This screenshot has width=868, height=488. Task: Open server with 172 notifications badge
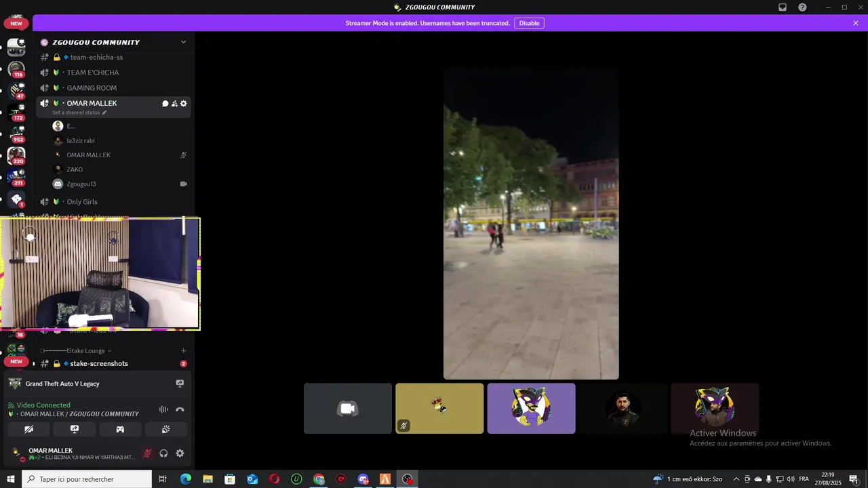[16, 113]
